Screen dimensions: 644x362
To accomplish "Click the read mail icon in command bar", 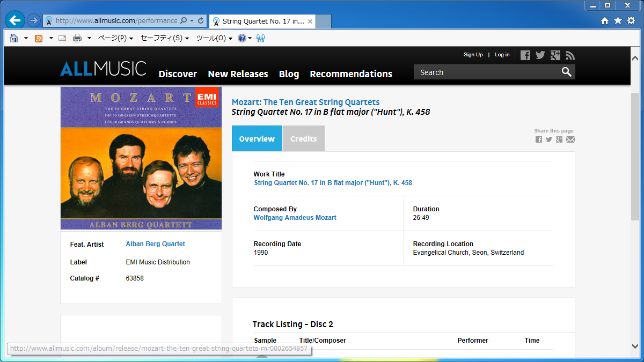I will coord(62,38).
